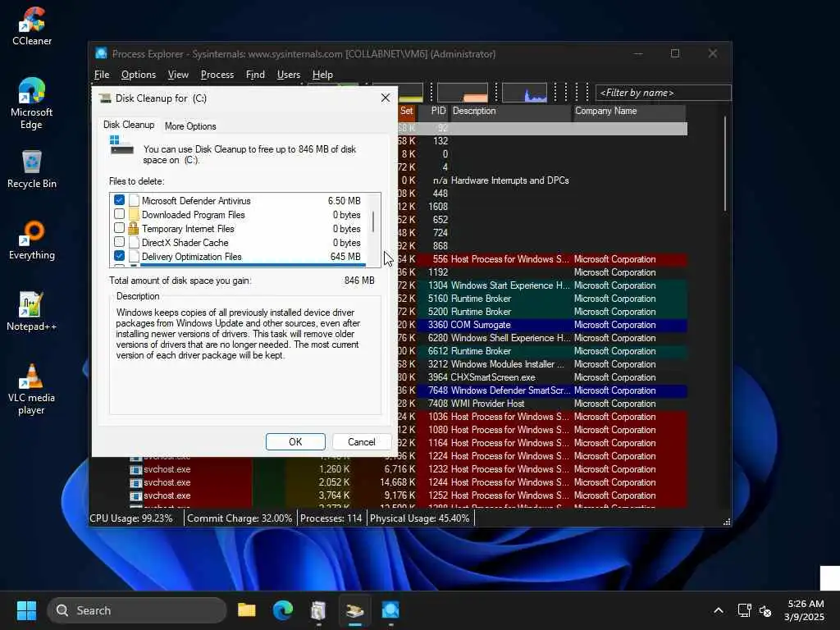
Task: Click Commit Charge status bar entry
Action: click(240, 518)
